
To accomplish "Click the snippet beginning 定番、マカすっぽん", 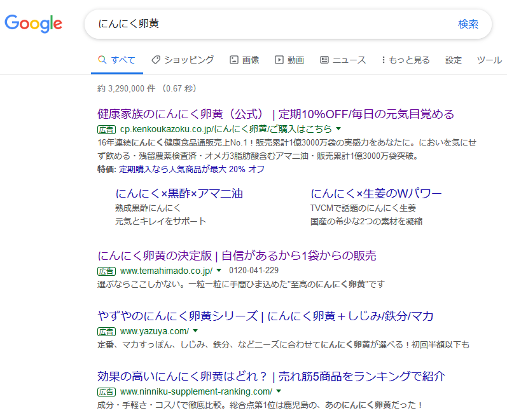I will pos(283,345).
